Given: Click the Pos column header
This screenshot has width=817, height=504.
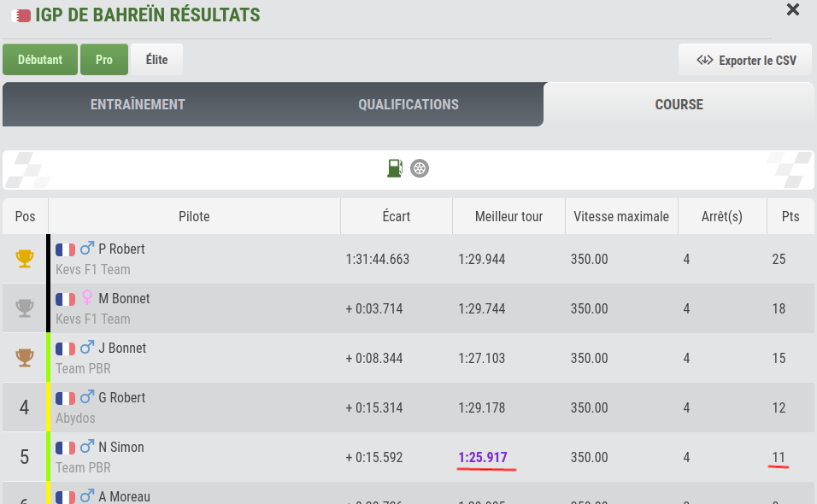Looking at the screenshot, I should click(x=25, y=216).
